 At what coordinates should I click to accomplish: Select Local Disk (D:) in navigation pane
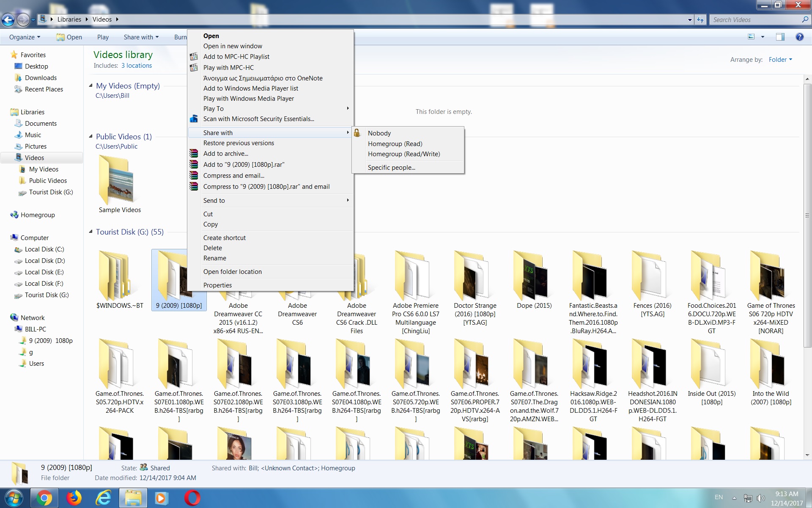tap(44, 261)
